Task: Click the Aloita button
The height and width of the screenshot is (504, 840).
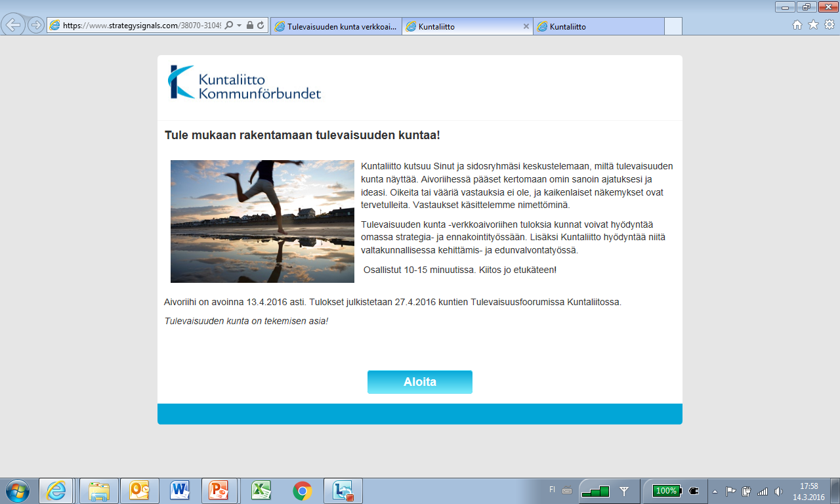Action: pyautogui.click(x=420, y=382)
